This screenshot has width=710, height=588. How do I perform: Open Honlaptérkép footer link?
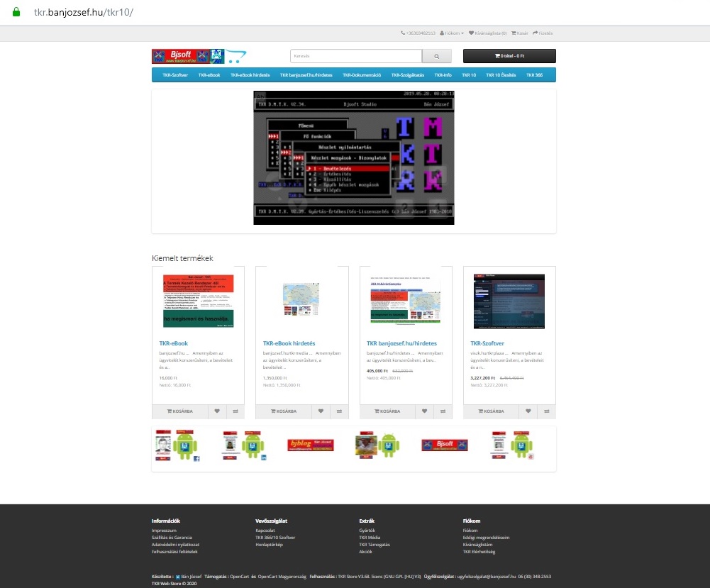click(x=269, y=545)
